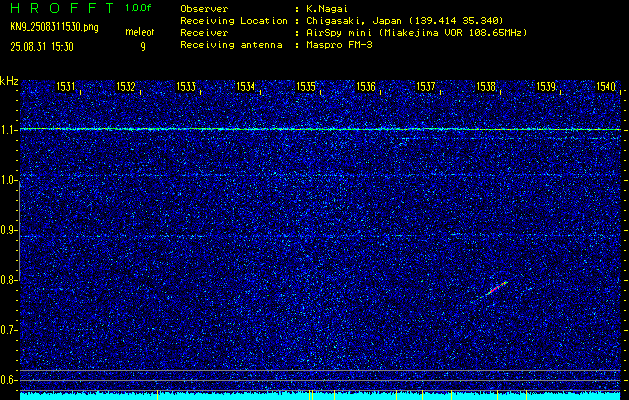Click the date stamp 25.08.31 15:30
Screen dimensions: 629x400
pyautogui.click(x=42, y=47)
